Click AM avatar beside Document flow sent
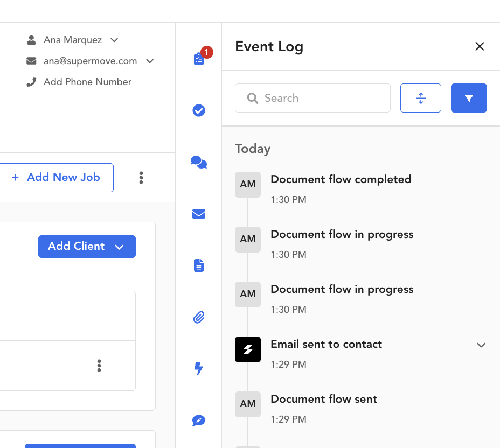The width and height of the screenshot is (500, 448). coord(248,404)
